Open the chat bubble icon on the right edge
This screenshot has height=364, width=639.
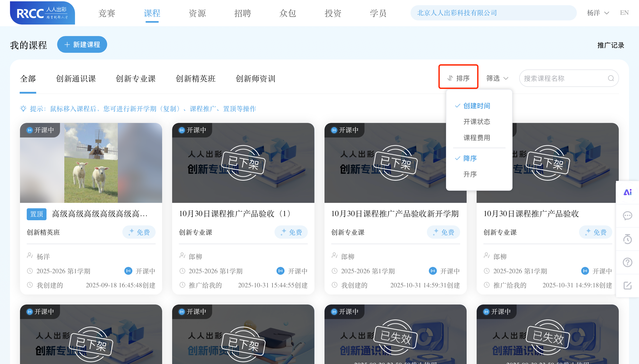point(627,216)
